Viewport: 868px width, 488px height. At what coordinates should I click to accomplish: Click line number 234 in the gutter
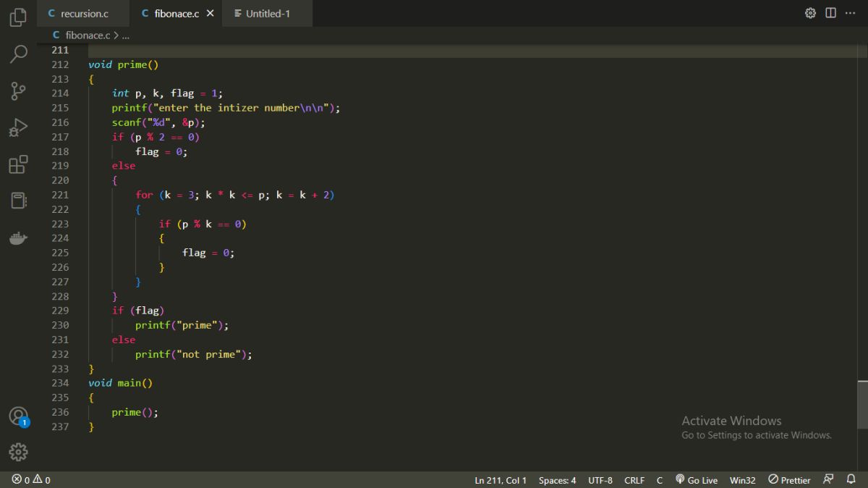click(x=60, y=383)
